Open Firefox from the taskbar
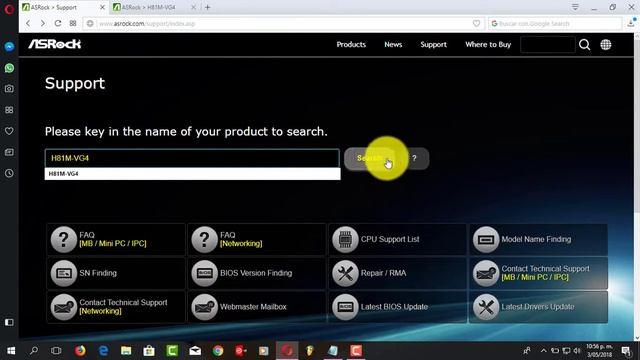640x360 pixels. coord(80,351)
